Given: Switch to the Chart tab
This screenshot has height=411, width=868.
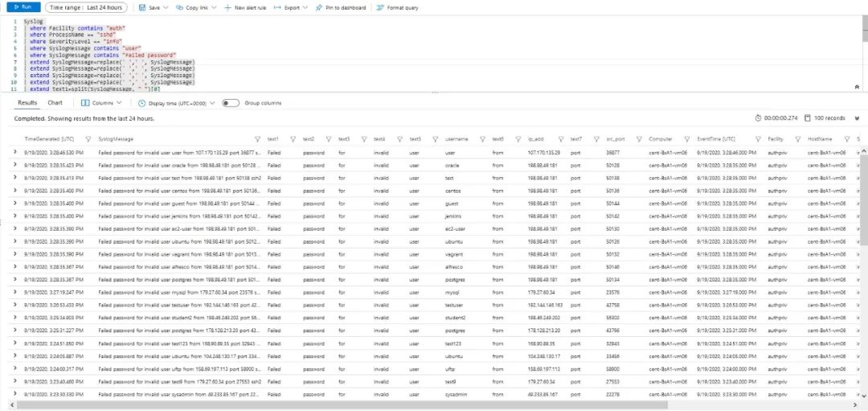Looking at the screenshot, I should point(55,103).
